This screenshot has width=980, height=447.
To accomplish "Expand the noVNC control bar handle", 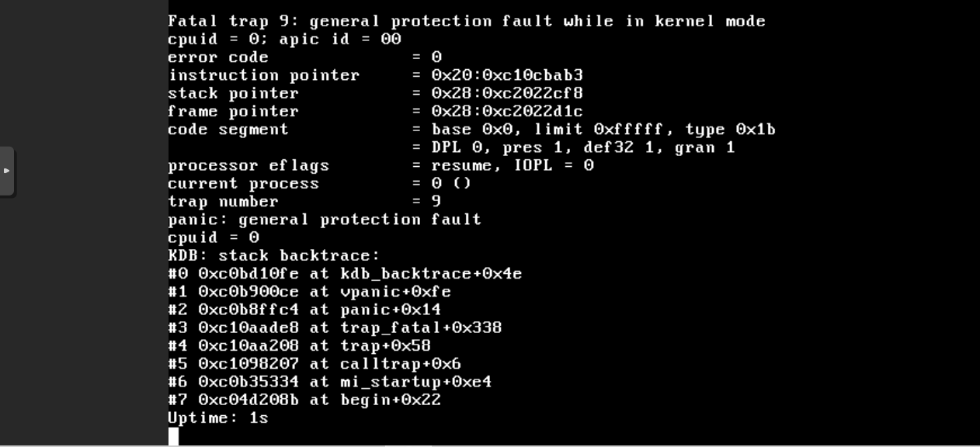I will [7, 171].
